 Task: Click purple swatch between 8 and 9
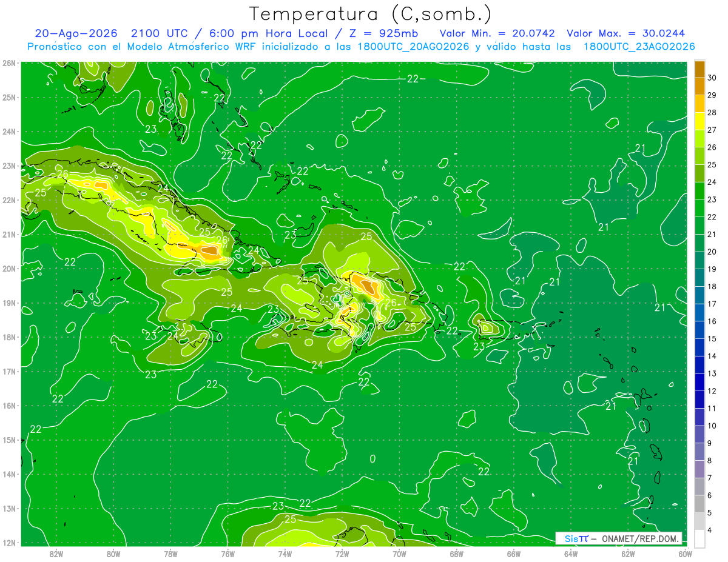coord(699,452)
